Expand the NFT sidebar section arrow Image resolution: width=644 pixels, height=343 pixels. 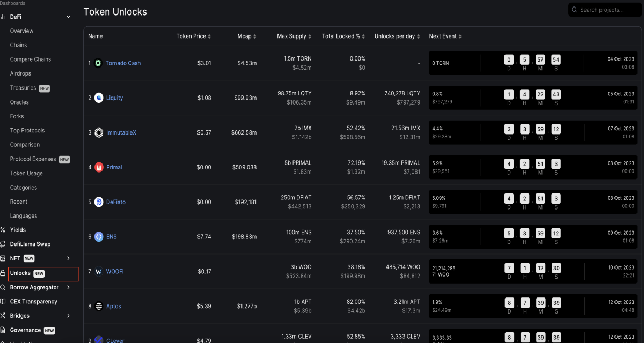68,258
